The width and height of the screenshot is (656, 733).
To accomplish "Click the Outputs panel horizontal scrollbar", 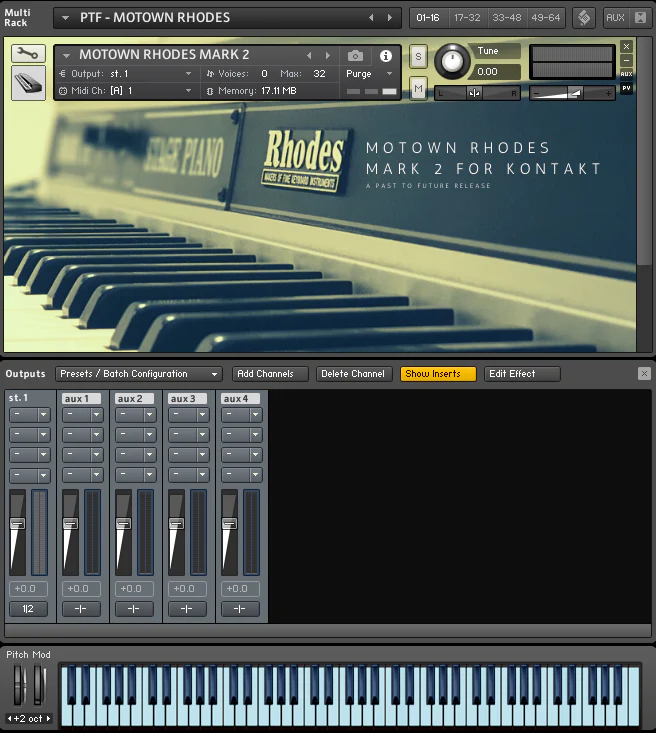I will click(x=328, y=631).
